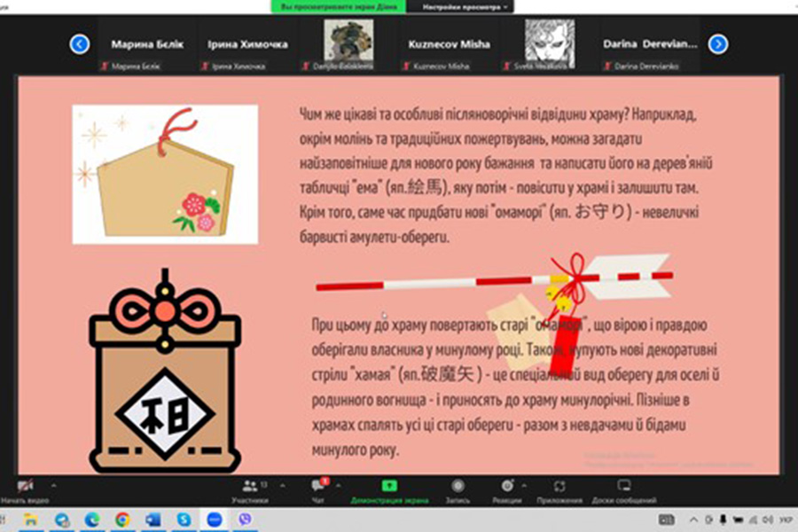Click the Демонстрация экрана label

[x=389, y=500]
